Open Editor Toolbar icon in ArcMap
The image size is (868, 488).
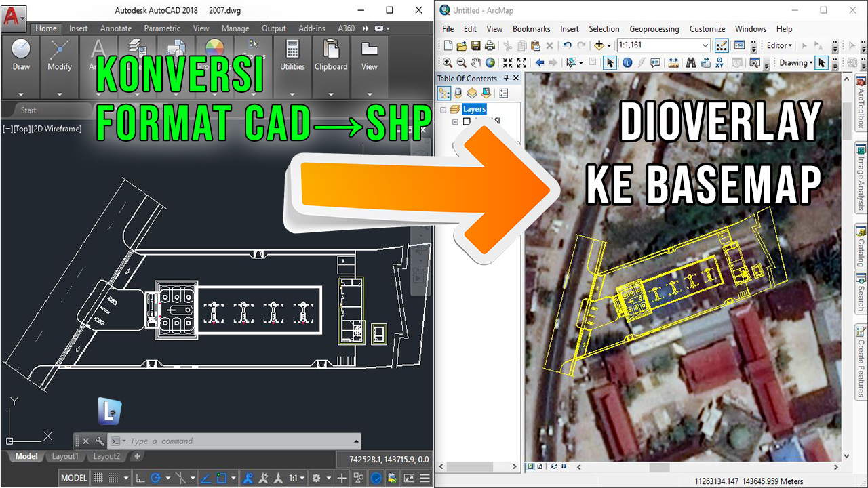pos(722,45)
